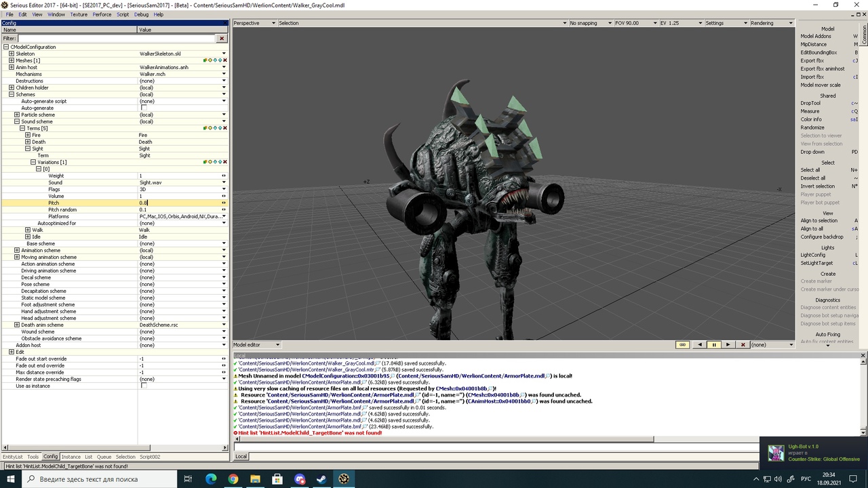Screen dimensions: 868x488
Task: Click the play forward arrow button
Action: [x=728, y=344]
